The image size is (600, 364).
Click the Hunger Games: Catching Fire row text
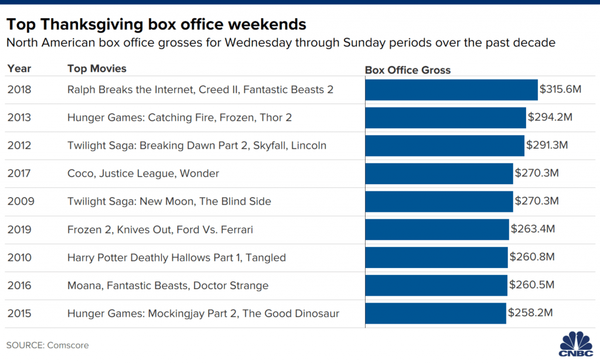(x=179, y=118)
